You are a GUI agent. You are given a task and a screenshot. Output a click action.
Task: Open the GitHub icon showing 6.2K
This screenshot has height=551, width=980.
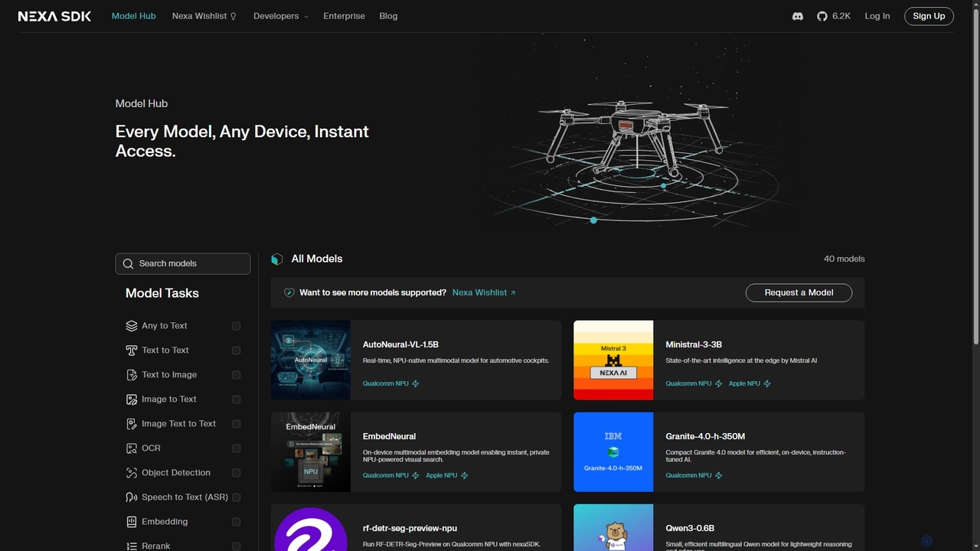tap(822, 16)
